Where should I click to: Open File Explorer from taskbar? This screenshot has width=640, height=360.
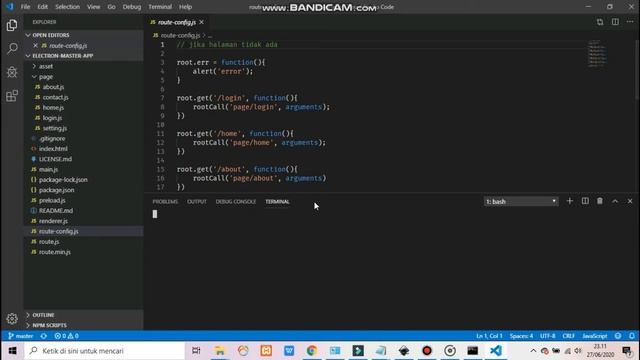coord(220,351)
